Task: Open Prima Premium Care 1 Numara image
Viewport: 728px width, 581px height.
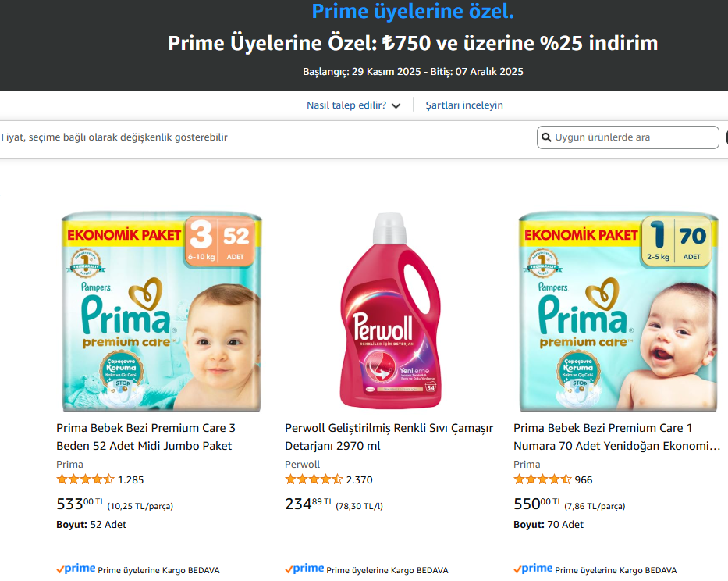Action: click(619, 311)
